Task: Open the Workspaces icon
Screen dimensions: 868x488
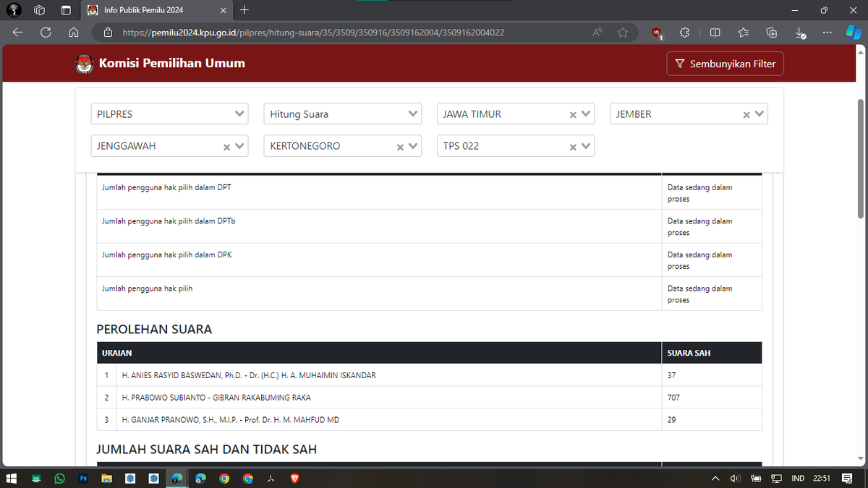Action: click(x=40, y=10)
